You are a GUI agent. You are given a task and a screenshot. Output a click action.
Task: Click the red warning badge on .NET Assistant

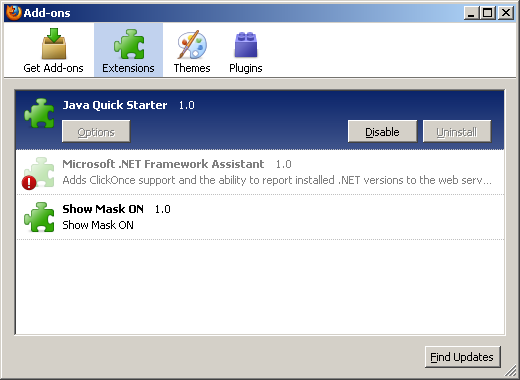pyautogui.click(x=29, y=183)
